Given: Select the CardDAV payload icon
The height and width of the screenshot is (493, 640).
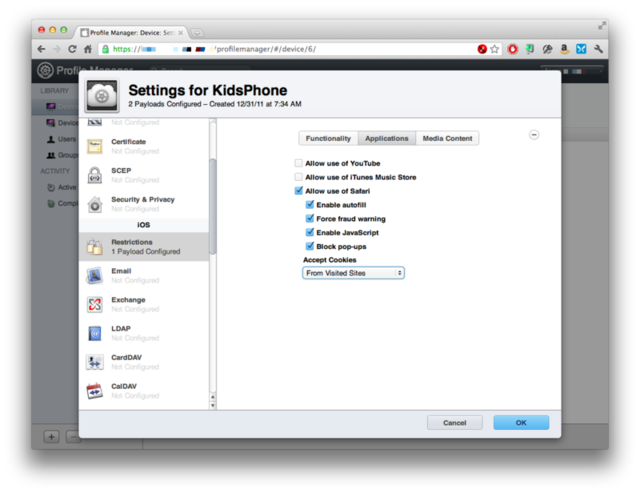Looking at the screenshot, I should (x=95, y=362).
